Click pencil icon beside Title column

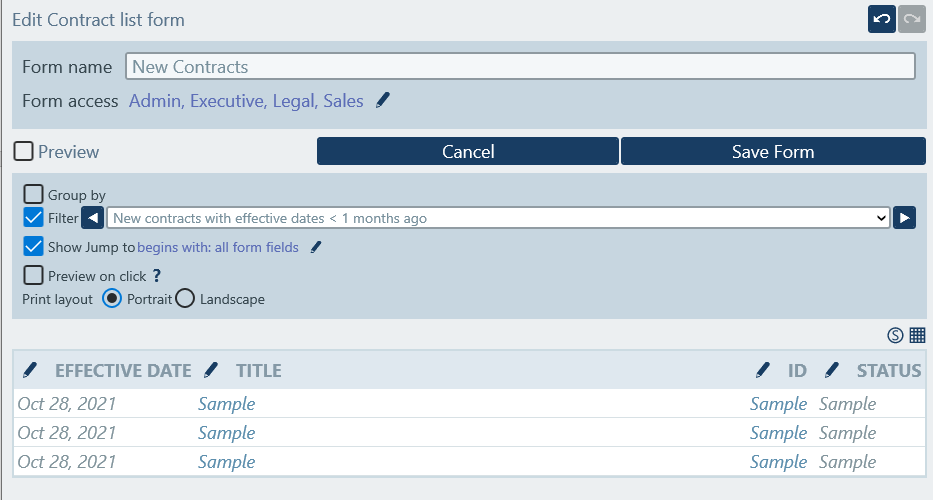pyautogui.click(x=211, y=371)
